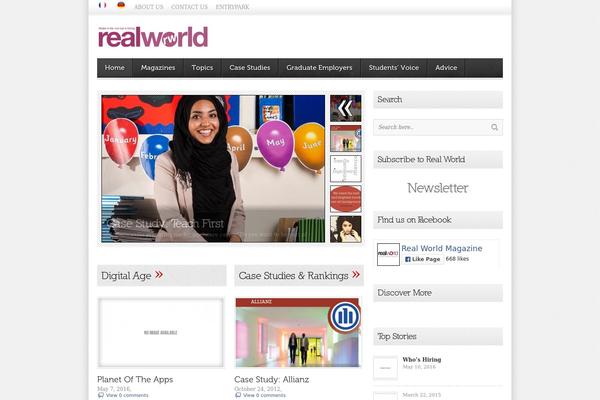Click the Case Study: Teach First caption

coord(165,224)
